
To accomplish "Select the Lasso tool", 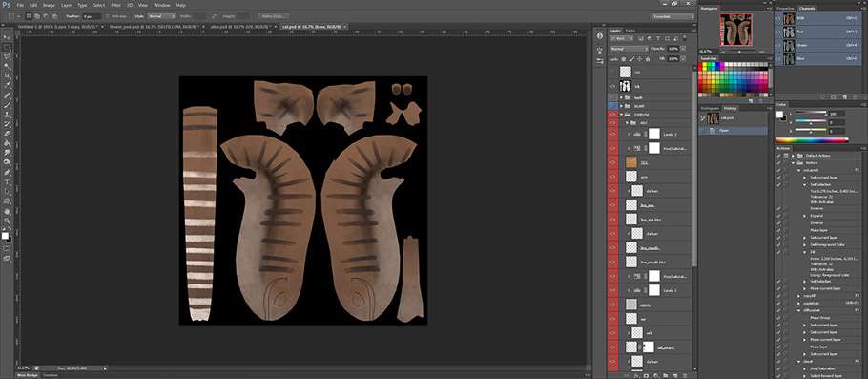I will (8, 57).
